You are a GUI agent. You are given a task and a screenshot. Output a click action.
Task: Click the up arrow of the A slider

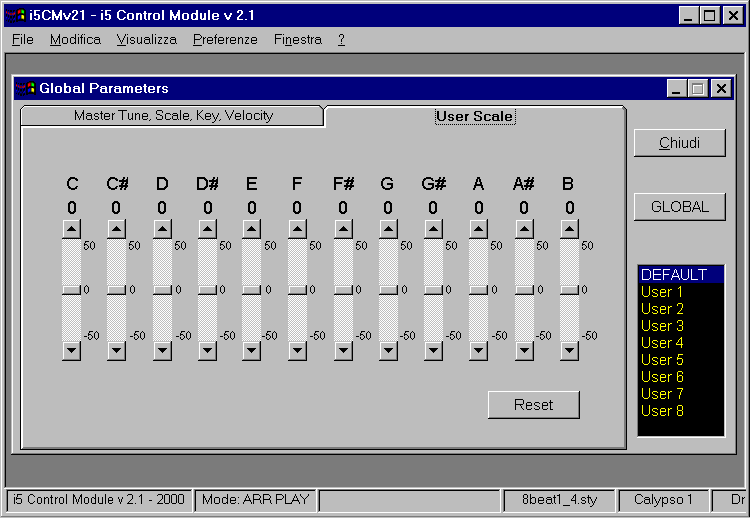click(478, 229)
